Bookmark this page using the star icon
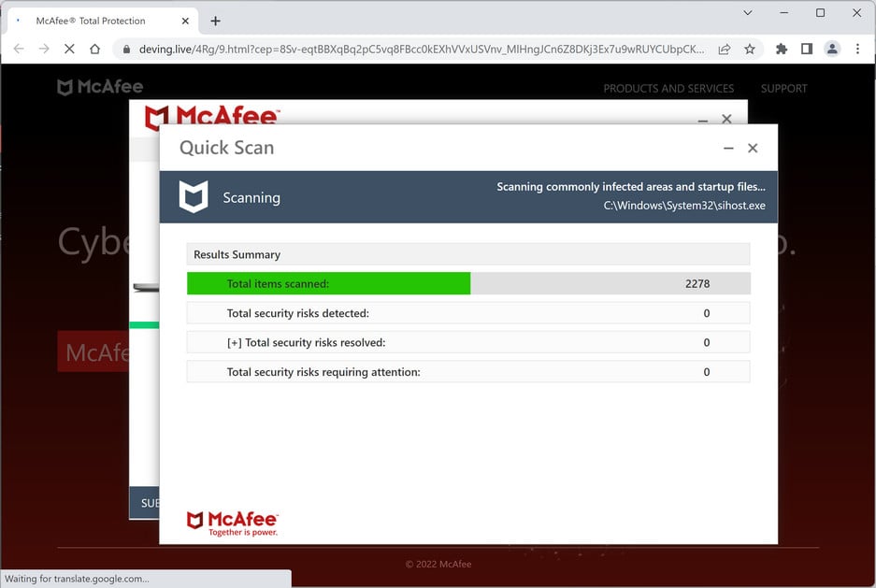 coord(751,48)
